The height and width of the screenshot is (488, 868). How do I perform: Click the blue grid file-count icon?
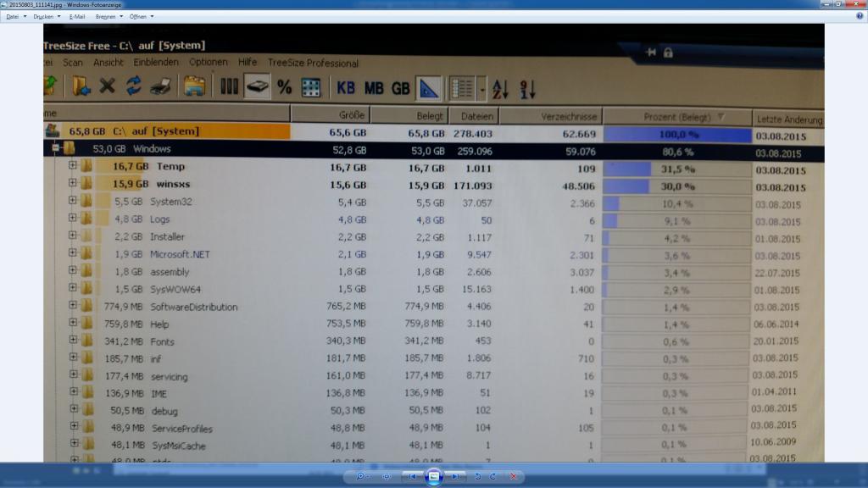click(x=311, y=87)
